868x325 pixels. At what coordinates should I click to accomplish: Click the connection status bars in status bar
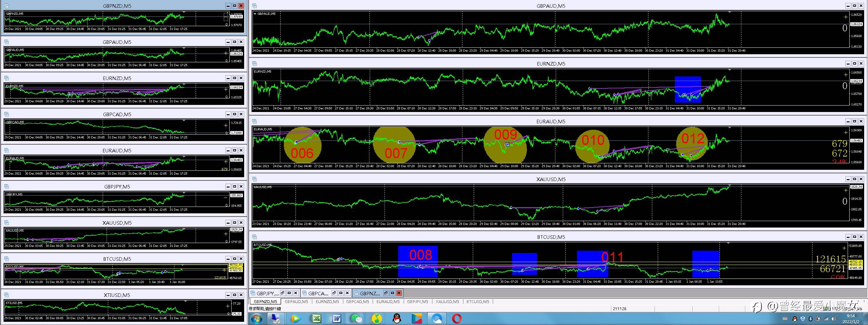[x=827, y=309]
